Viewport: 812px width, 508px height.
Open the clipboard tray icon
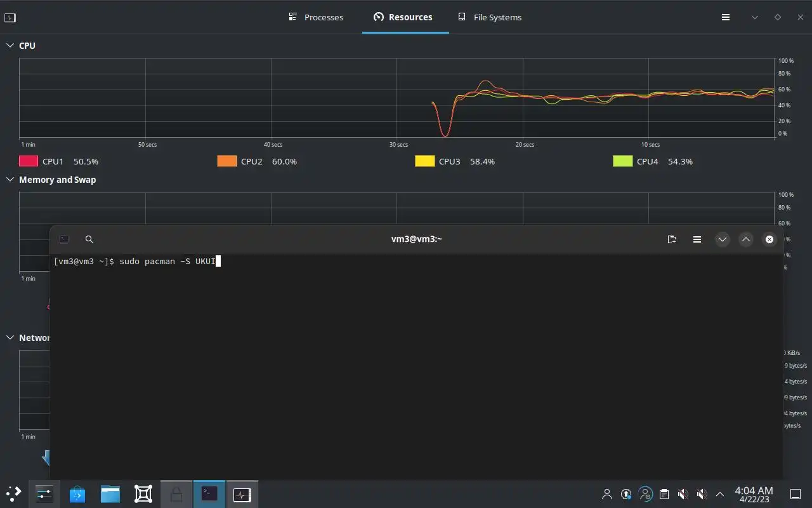point(664,494)
